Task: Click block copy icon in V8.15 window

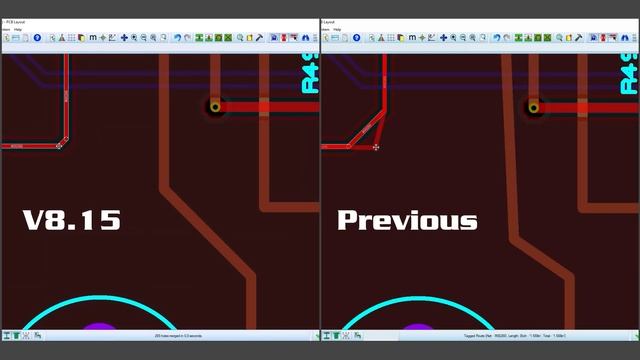Action: (x=199, y=38)
